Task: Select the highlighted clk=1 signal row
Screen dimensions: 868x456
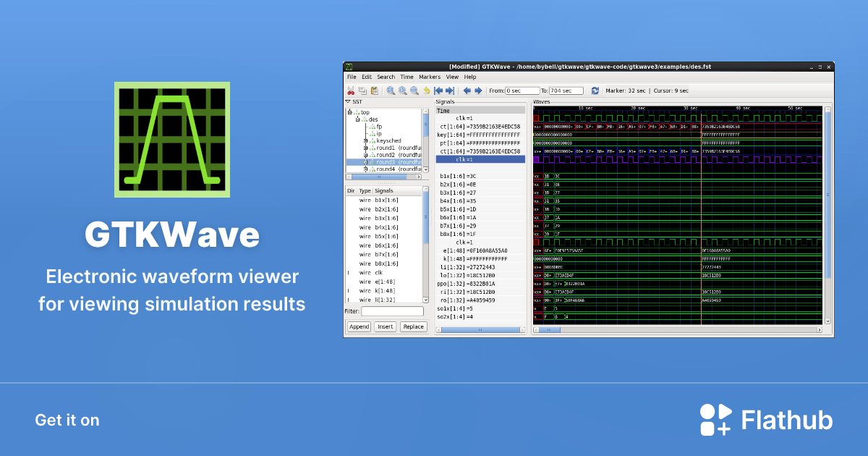Action: click(x=480, y=159)
